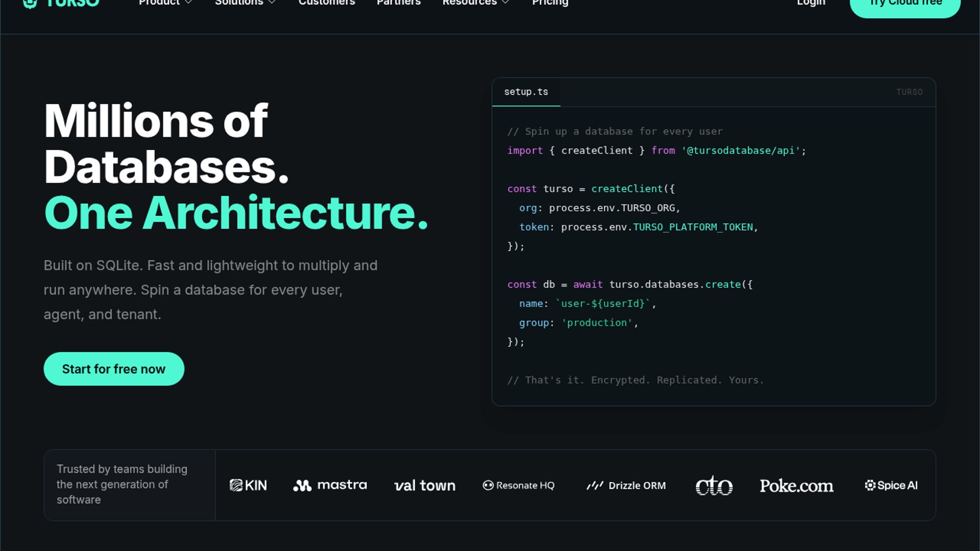Expand the Product menu chevron

click(x=188, y=3)
